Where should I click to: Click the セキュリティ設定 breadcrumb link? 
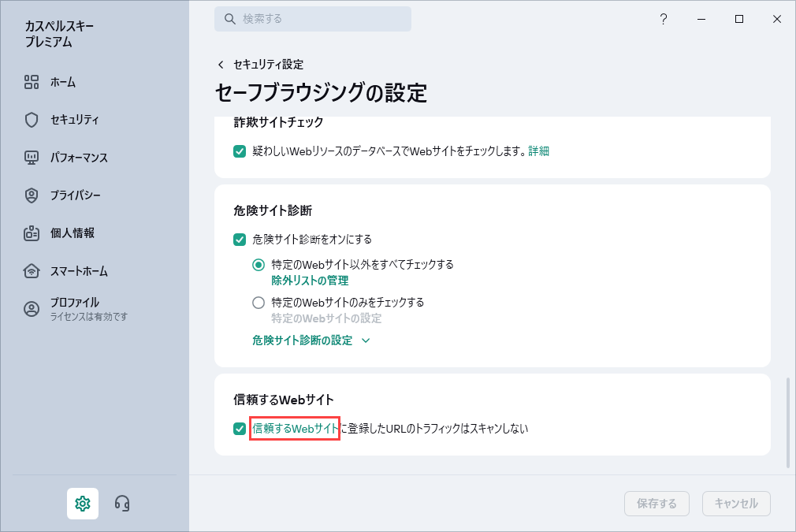268,65
